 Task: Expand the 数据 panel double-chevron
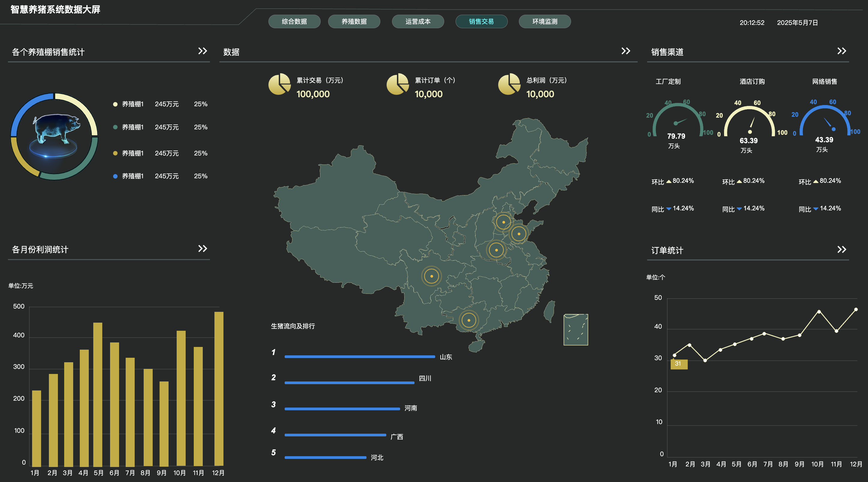point(626,51)
